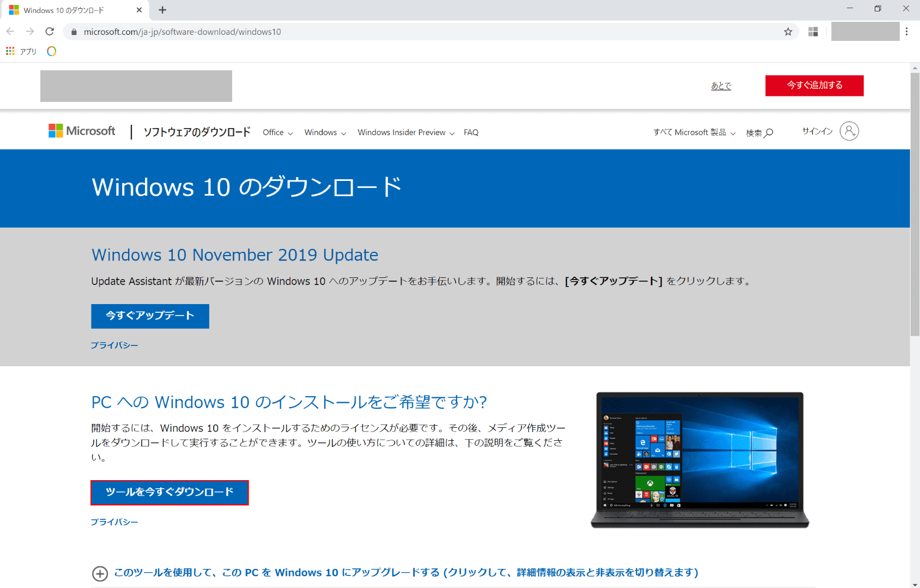Select the Windows 10 のダウンロード browser tab
Viewport: 920px width, 588px height.
click(76, 10)
